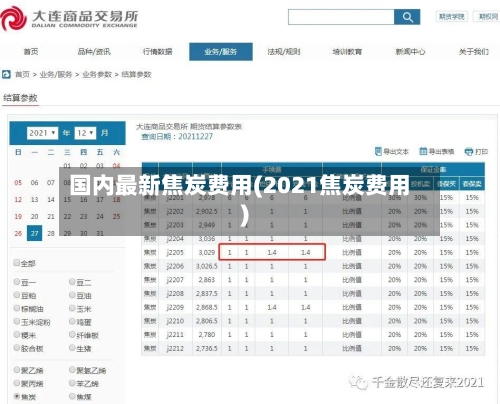The image size is (500, 404).
Task: Select the 生猪 radio button
Action: point(72,348)
